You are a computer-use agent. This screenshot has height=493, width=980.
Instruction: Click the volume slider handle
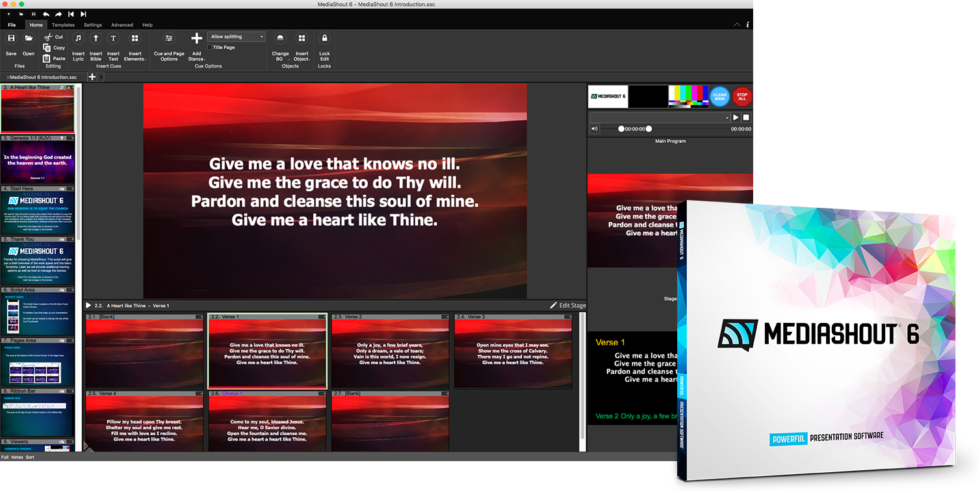pyautogui.click(x=621, y=129)
